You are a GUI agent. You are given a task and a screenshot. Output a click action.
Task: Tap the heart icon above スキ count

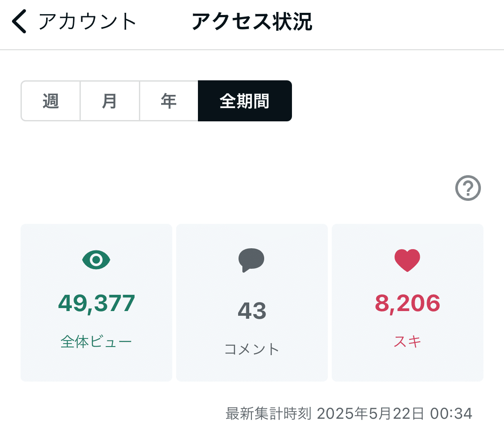[x=407, y=259]
